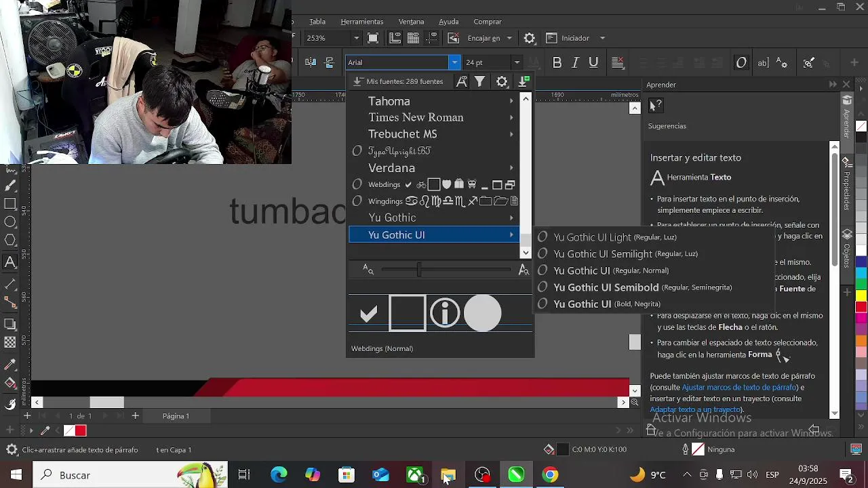This screenshot has width=868, height=488.
Task: Open the Iniciador launcher dropdown
Action: pyautogui.click(x=602, y=38)
